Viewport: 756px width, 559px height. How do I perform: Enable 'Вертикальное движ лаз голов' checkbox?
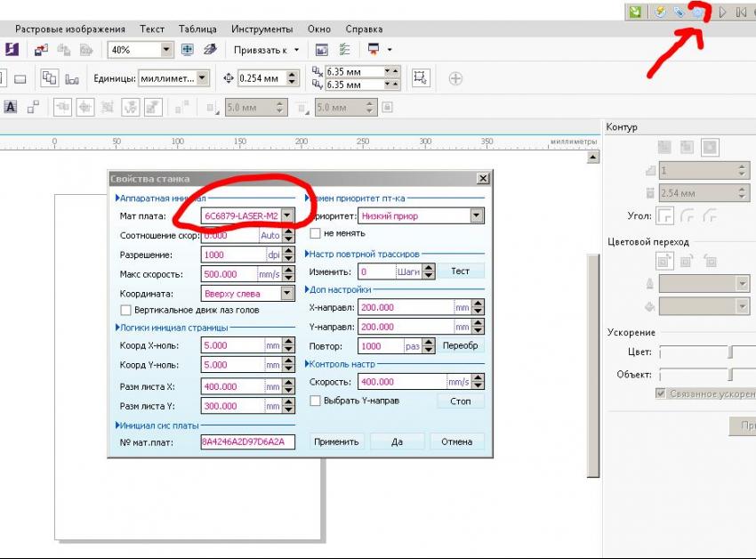(x=125, y=311)
